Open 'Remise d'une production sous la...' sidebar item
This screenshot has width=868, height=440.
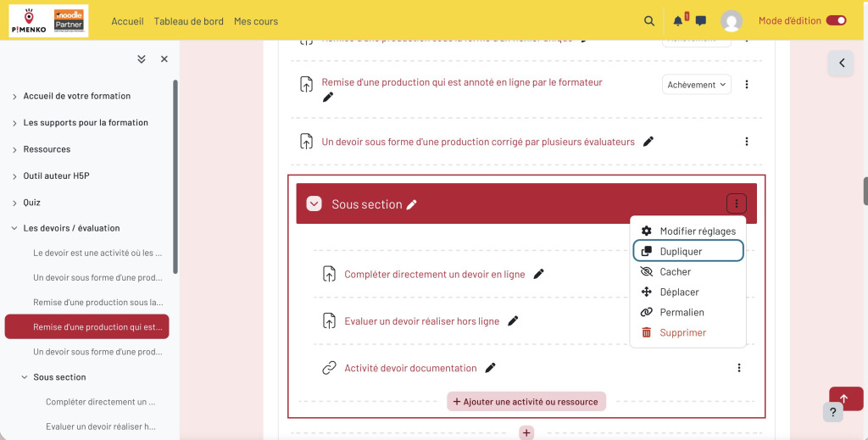tap(98, 302)
